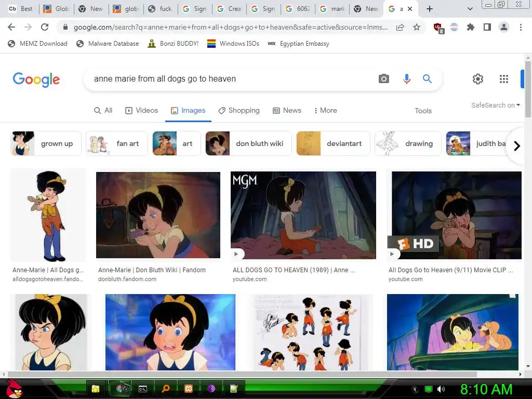Open the Extensions puzzle piece menu
532x399 pixels.
click(471, 27)
